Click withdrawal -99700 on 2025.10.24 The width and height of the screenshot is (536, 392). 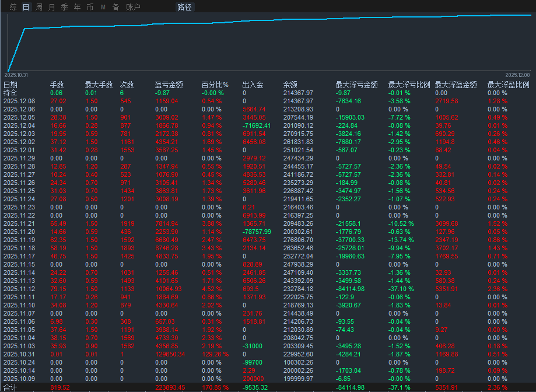coord(253,363)
